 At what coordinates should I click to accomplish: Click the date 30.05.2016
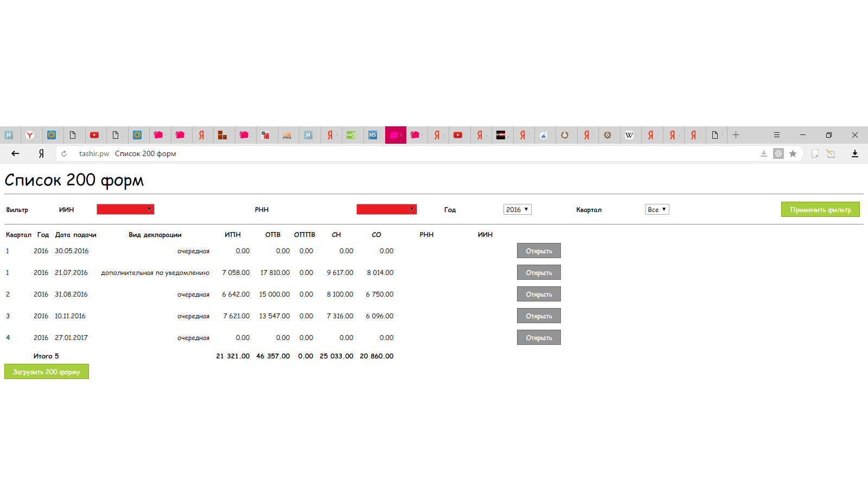(x=72, y=251)
